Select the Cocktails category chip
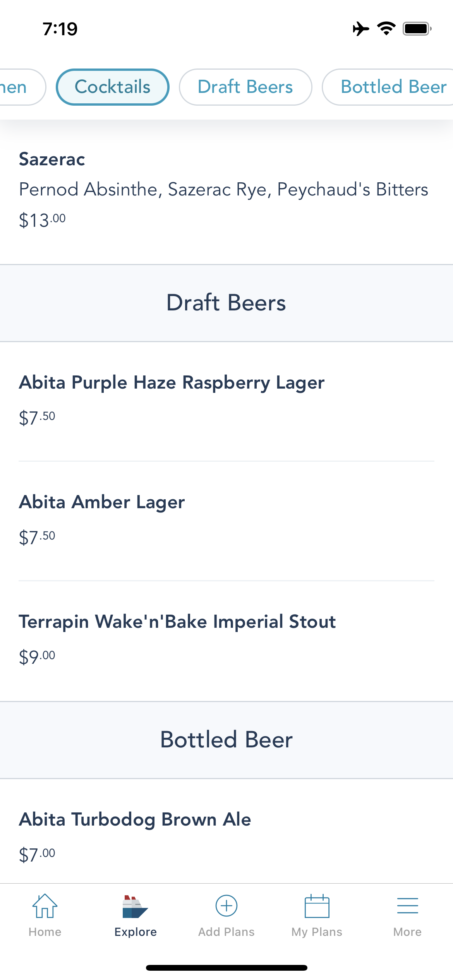Screen dimensions: 453x980 coord(112,87)
